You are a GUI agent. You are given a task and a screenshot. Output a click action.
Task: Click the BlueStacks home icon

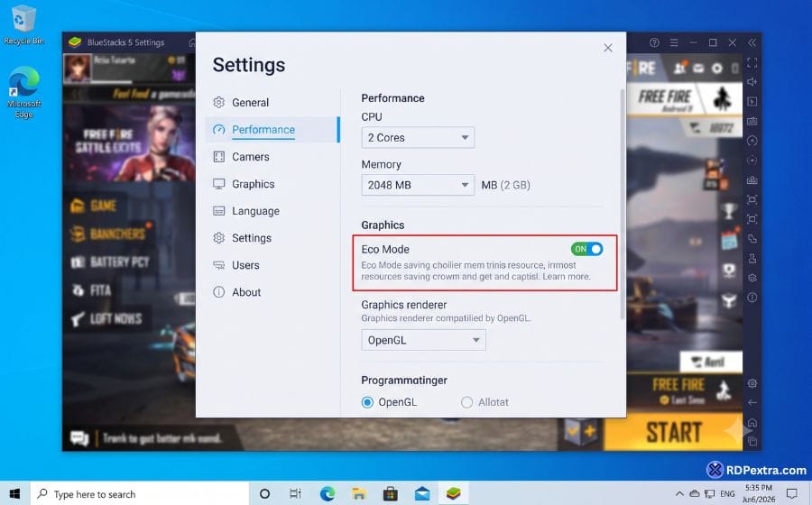pos(752,422)
